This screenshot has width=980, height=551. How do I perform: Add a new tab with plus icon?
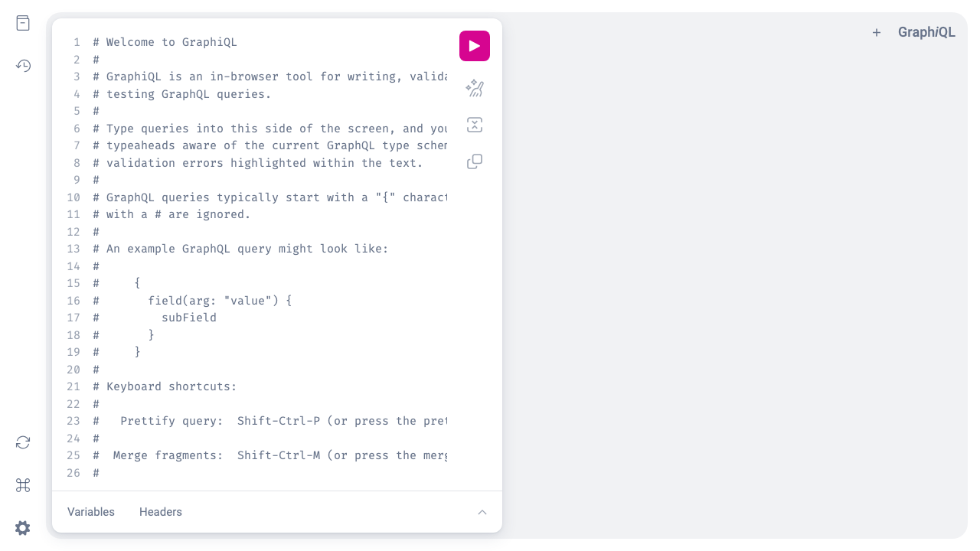tap(877, 32)
